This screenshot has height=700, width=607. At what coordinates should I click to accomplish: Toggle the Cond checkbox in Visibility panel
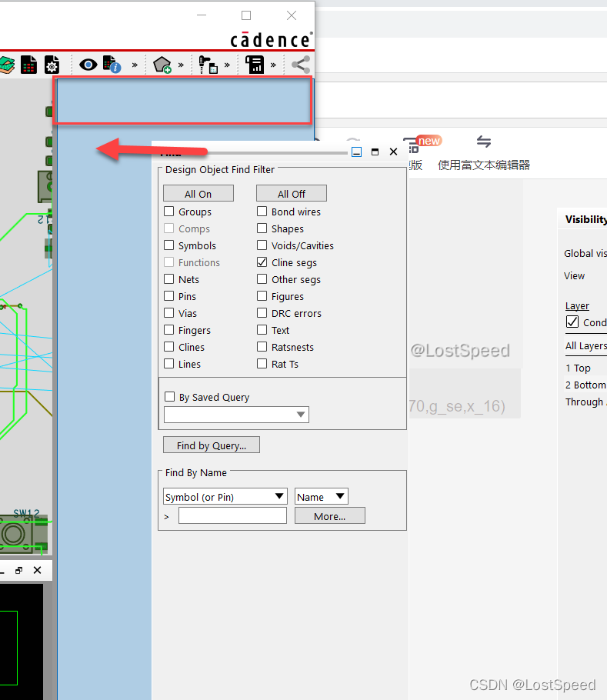(x=572, y=322)
